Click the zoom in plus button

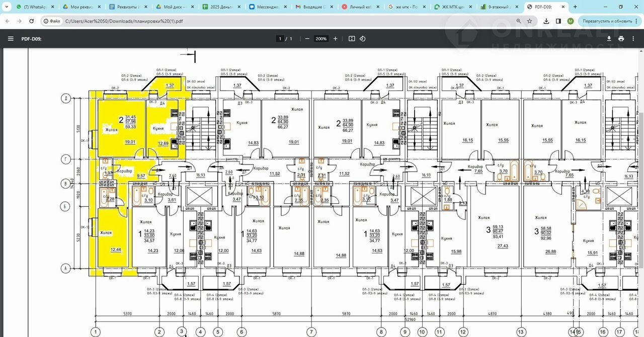(336, 39)
